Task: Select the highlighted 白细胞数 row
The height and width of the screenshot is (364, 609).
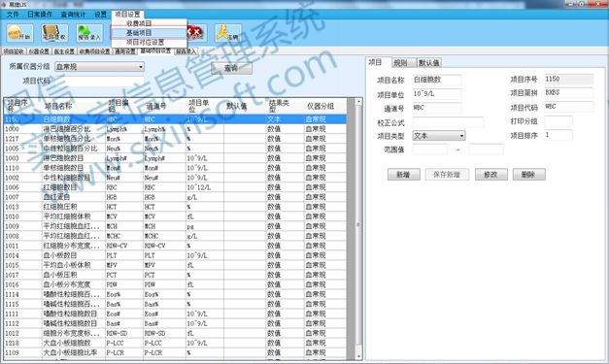Action: point(175,119)
